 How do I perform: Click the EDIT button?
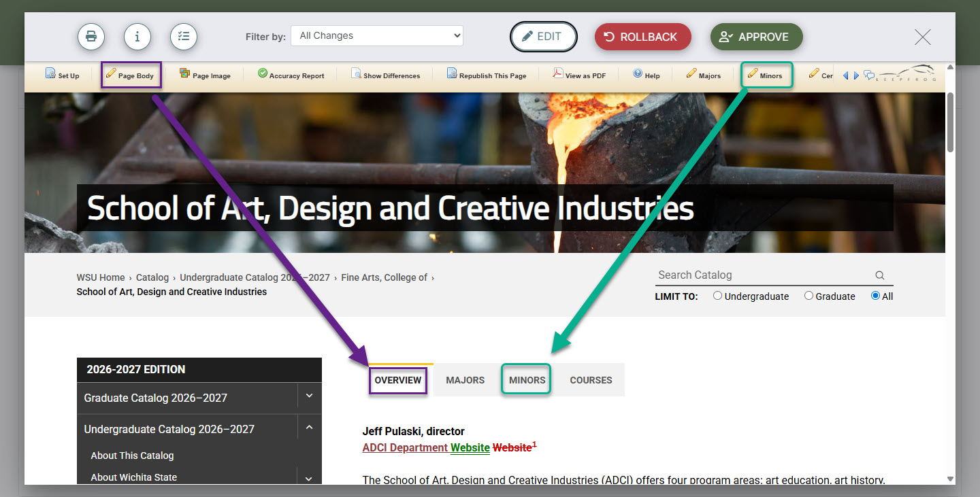(544, 37)
